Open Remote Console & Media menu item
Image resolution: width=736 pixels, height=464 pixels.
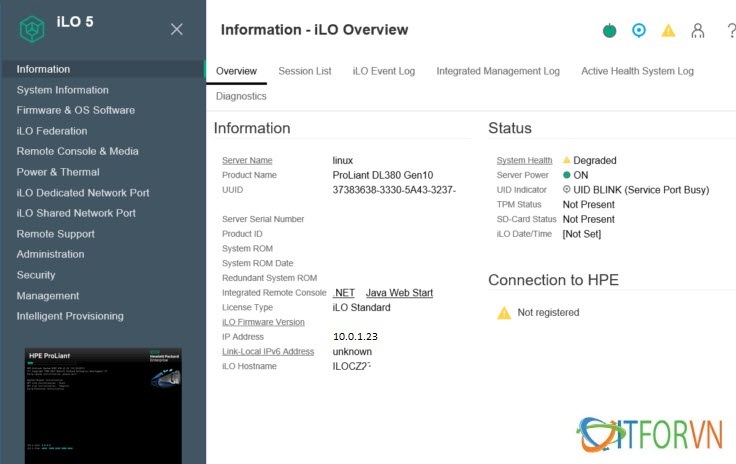(x=77, y=151)
